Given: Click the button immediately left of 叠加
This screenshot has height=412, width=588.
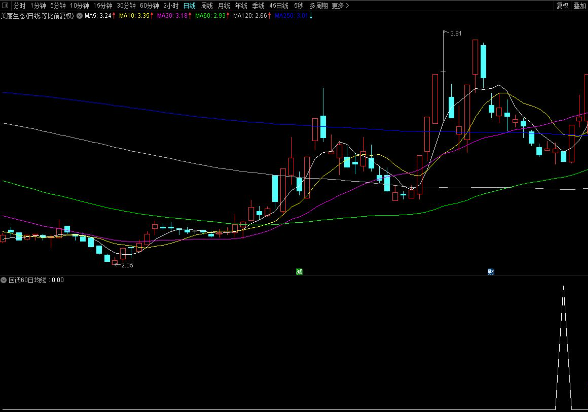Looking at the screenshot, I should [x=562, y=6].
